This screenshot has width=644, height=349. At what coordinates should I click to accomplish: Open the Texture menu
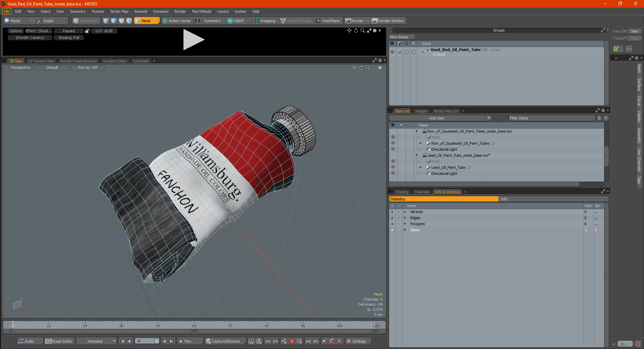tap(98, 11)
